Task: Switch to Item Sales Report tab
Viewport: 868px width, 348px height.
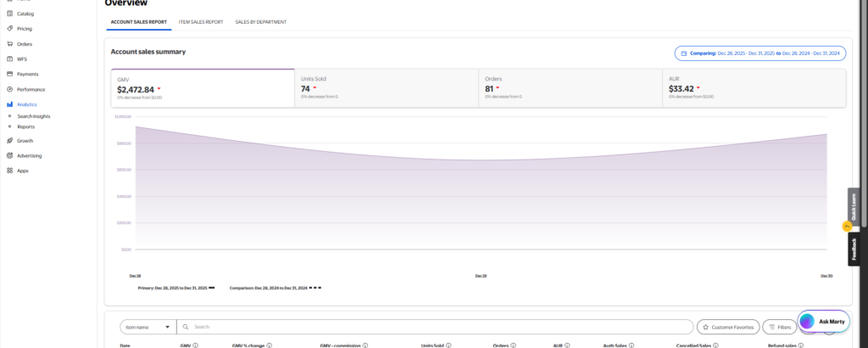Action: click(201, 22)
